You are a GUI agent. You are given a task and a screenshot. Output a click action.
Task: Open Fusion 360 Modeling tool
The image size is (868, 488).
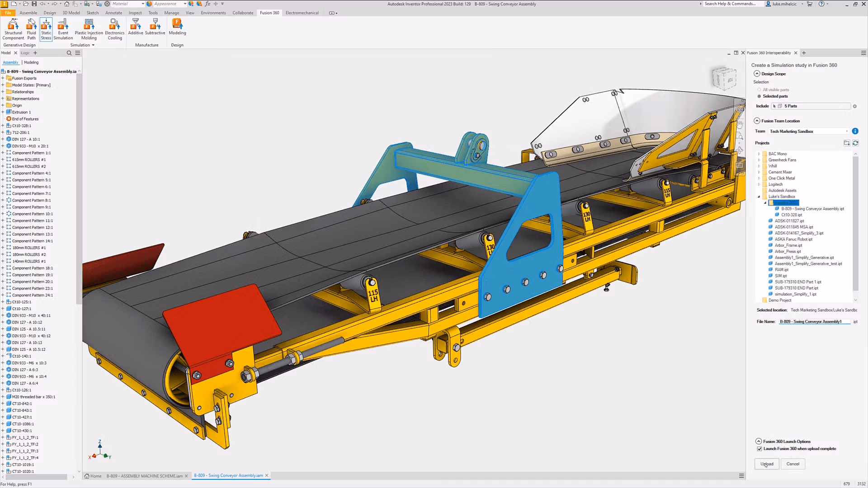coord(177,27)
